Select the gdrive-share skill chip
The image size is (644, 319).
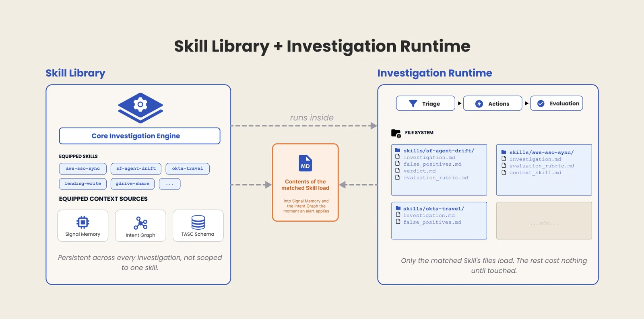point(132,184)
